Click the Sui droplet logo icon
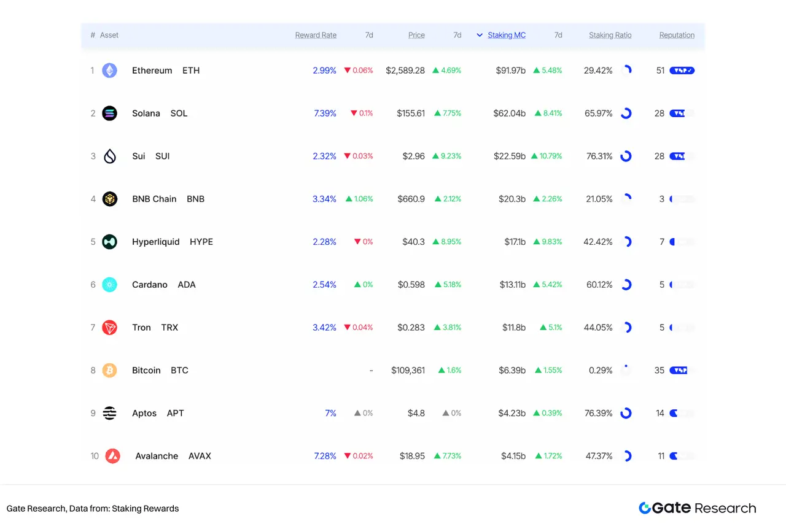The width and height of the screenshot is (786, 532). click(109, 156)
